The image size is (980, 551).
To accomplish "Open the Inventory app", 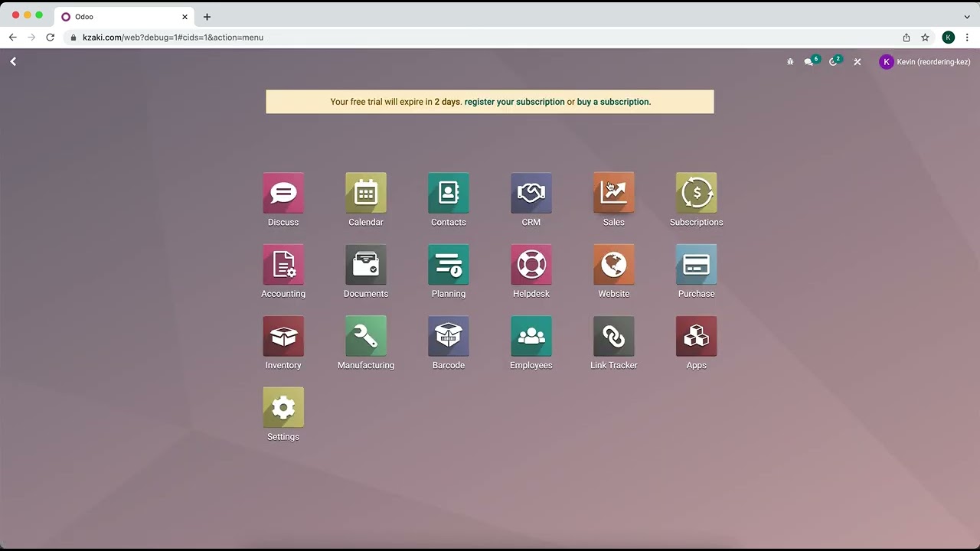I will pos(283,336).
